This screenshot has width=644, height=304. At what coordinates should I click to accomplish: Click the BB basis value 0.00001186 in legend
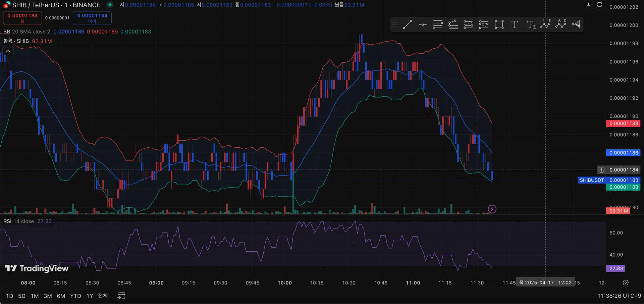(69, 32)
